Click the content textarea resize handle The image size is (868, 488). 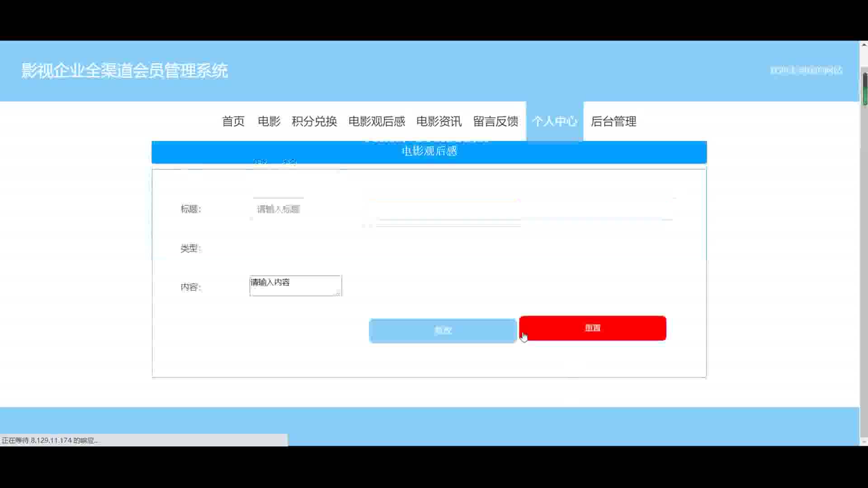(338, 293)
